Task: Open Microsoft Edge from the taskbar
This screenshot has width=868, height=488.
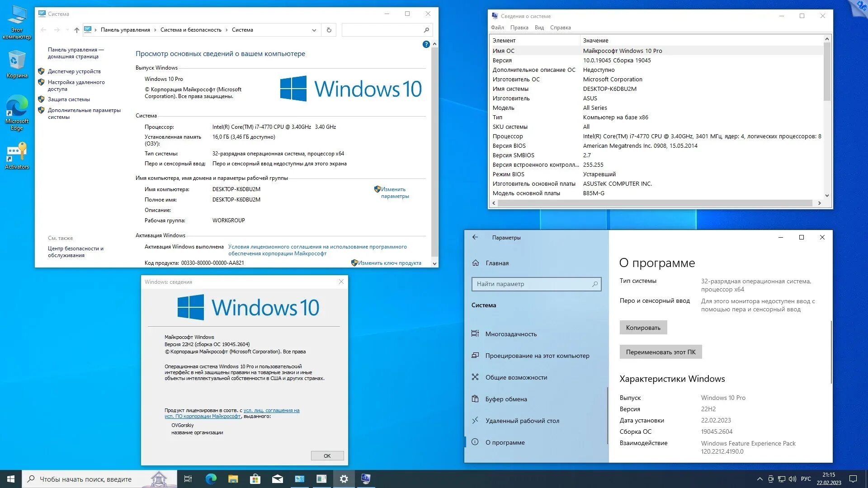Action: 210,479
